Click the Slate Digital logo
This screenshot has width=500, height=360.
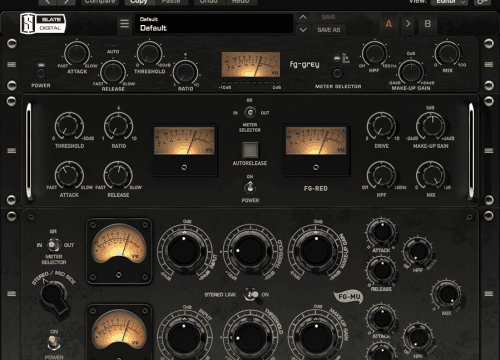click(43, 23)
